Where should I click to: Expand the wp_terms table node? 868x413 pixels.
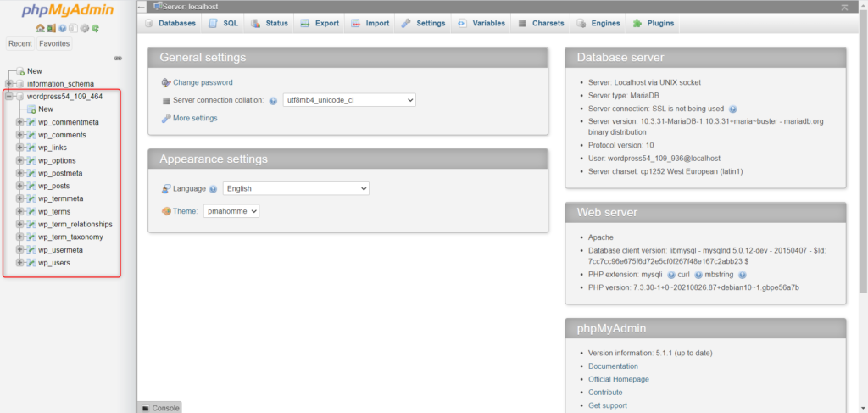click(x=20, y=211)
